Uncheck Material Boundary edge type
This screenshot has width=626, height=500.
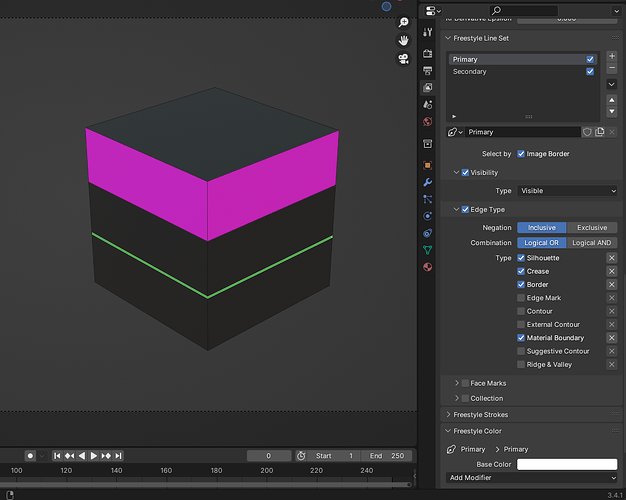coord(521,338)
